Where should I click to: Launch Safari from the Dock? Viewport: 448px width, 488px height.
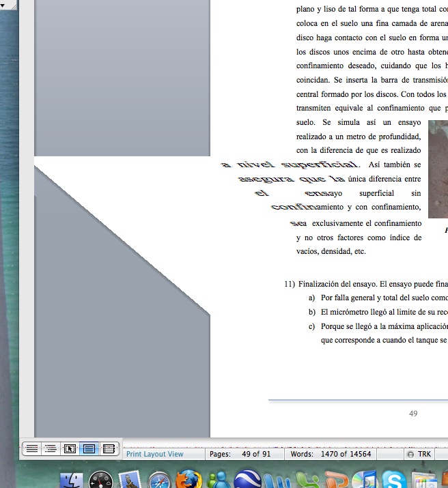tap(159, 480)
